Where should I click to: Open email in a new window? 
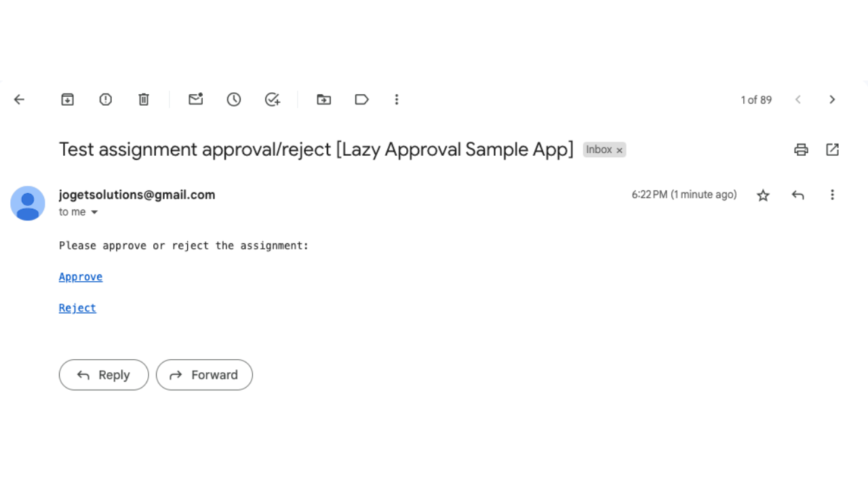click(832, 150)
